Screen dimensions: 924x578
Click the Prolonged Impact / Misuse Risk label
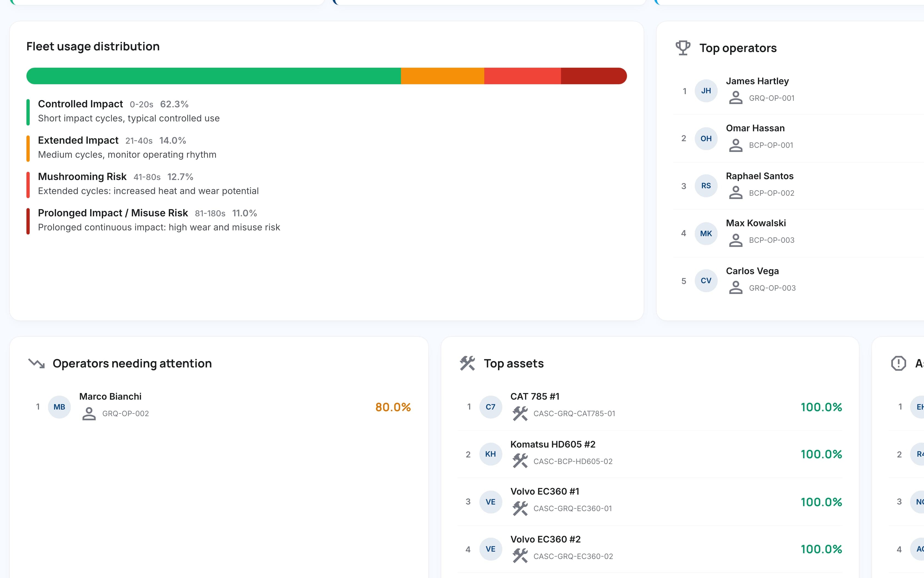[x=113, y=213]
